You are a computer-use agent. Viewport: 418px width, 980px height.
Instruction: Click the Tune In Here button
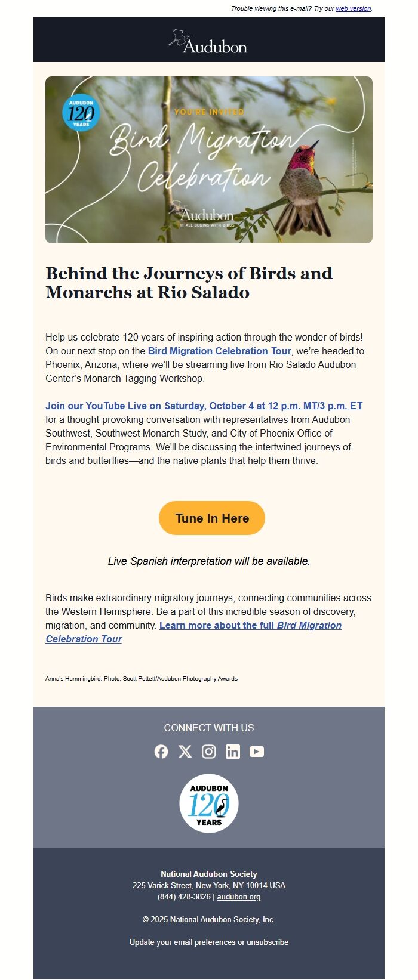pos(212,518)
